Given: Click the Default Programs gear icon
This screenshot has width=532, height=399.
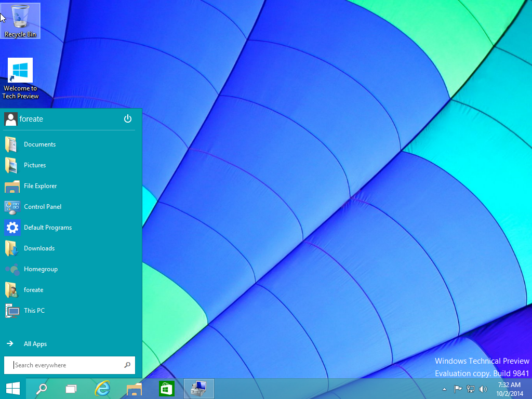Looking at the screenshot, I should 12,228.
